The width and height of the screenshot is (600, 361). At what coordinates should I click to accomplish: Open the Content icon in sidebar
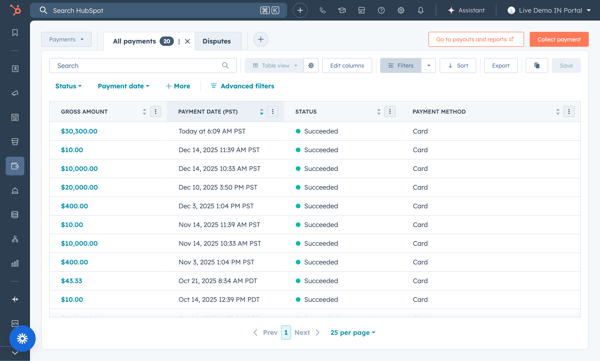pos(15,117)
